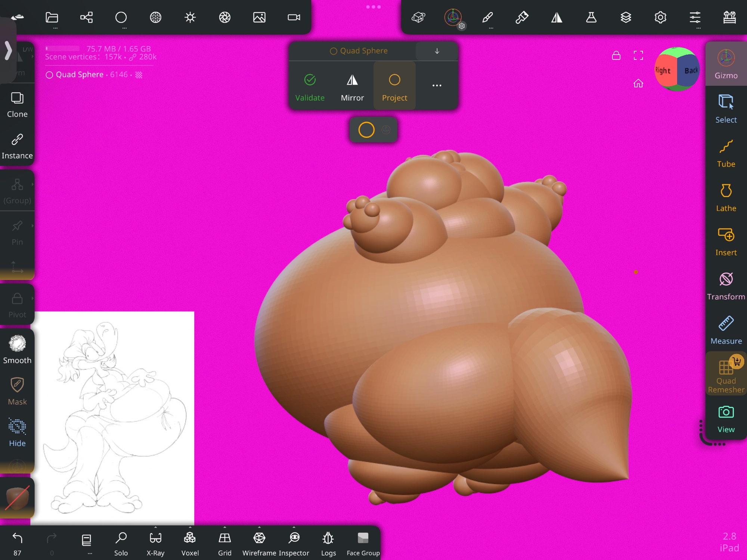This screenshot has width=747, height=560.
Task: Open the three-dots more options
Action: point(437,85)
